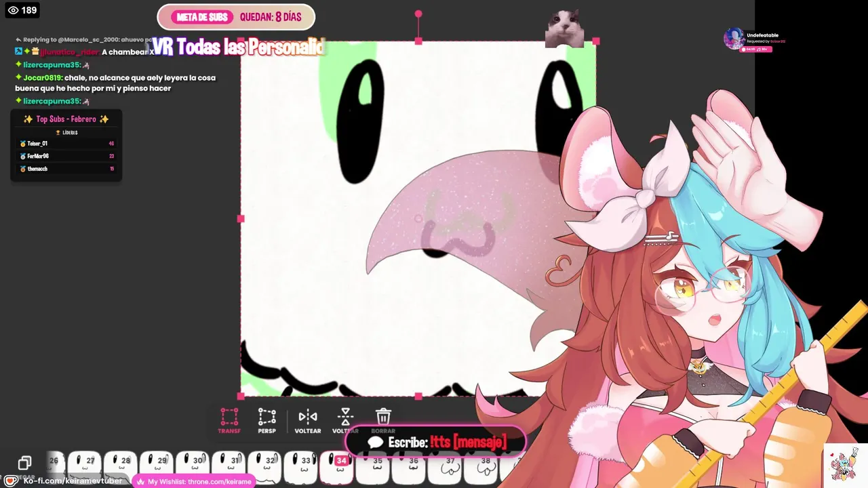Click the username jjlunatico_rider in chat
This screenshot has width=868, height=488.
tap(69, 52)
